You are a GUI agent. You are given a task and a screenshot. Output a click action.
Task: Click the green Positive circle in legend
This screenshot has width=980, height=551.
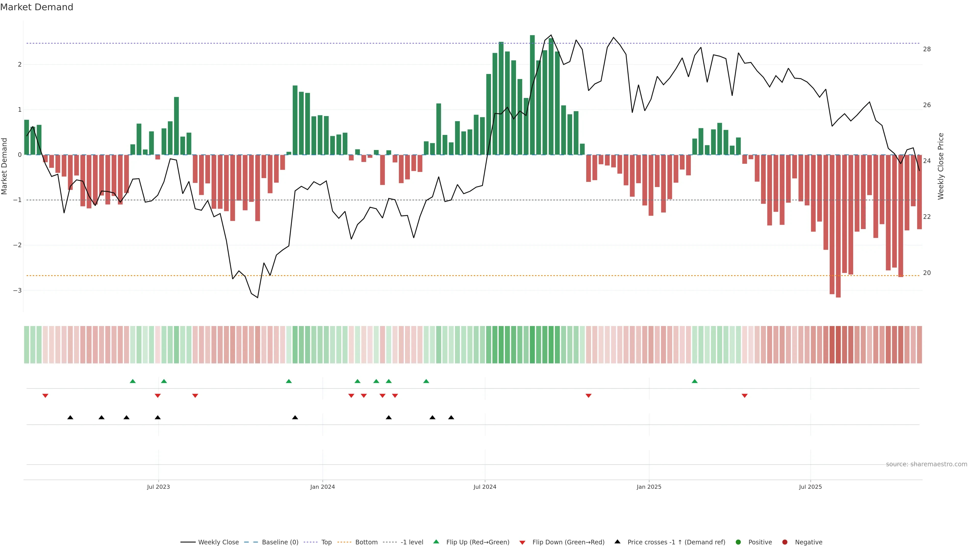738,542
